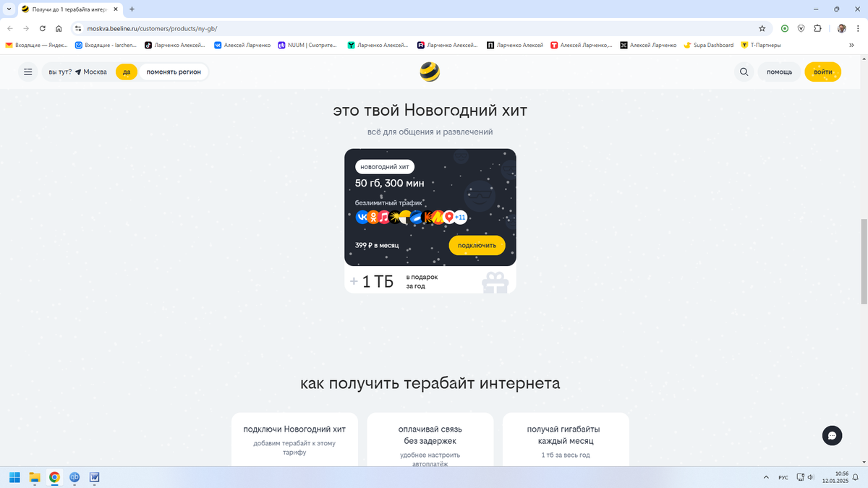Open the 'помощь' help link

[x=779, y=72]
